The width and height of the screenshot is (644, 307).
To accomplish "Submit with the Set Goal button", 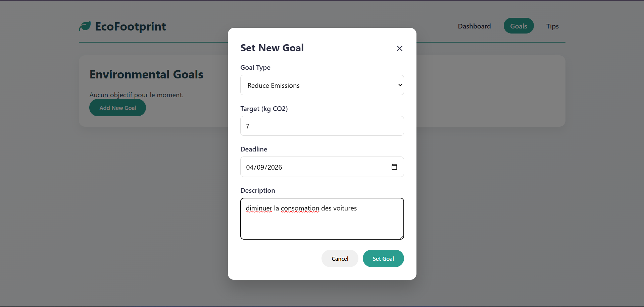I will pos(383,258).
